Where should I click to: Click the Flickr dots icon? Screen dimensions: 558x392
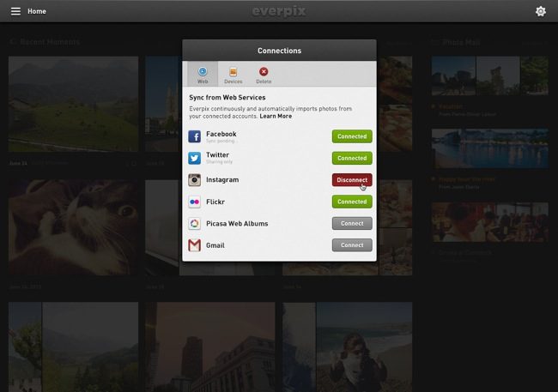point(194,202)
